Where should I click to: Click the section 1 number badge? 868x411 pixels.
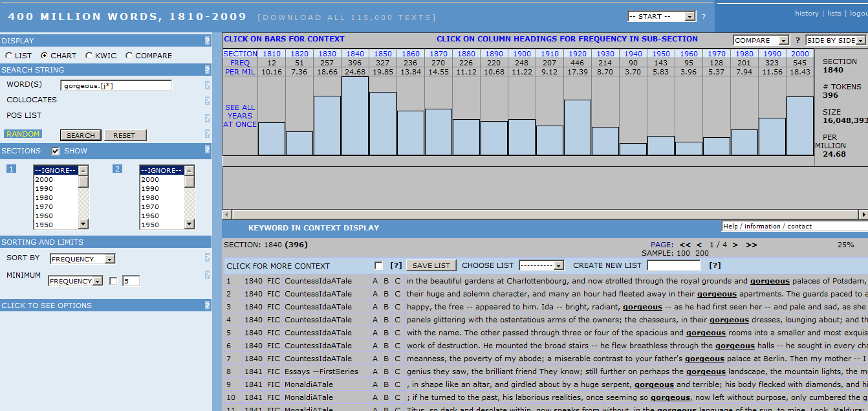coord(11,169)
